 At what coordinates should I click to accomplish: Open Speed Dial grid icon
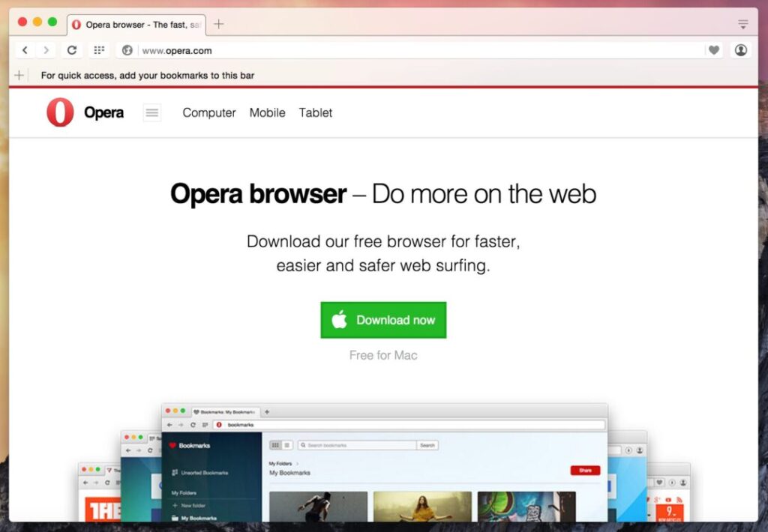[99, 50]
